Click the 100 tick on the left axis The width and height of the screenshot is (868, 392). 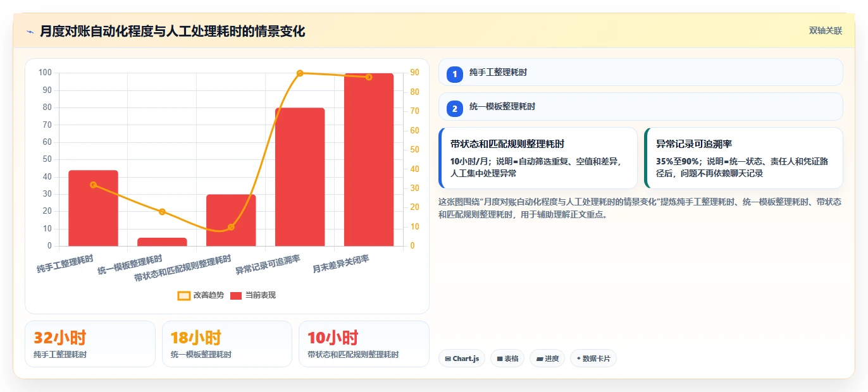pos(45,73)
